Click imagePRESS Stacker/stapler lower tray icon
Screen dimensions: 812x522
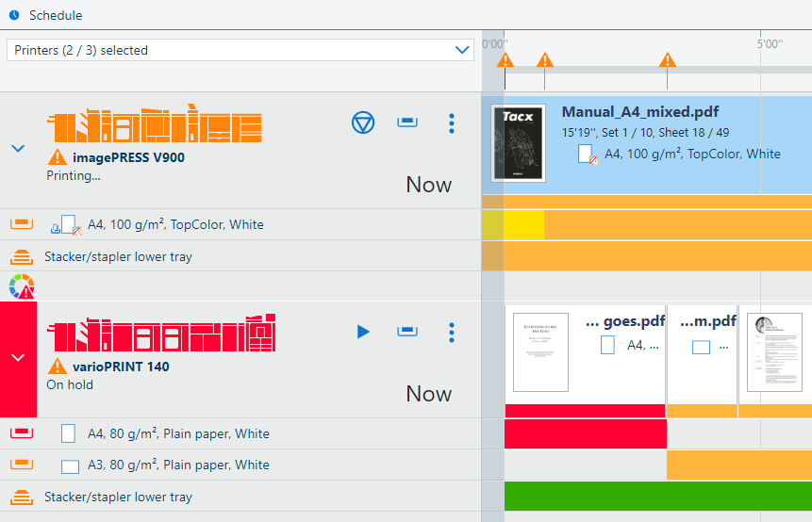point(22,256)
